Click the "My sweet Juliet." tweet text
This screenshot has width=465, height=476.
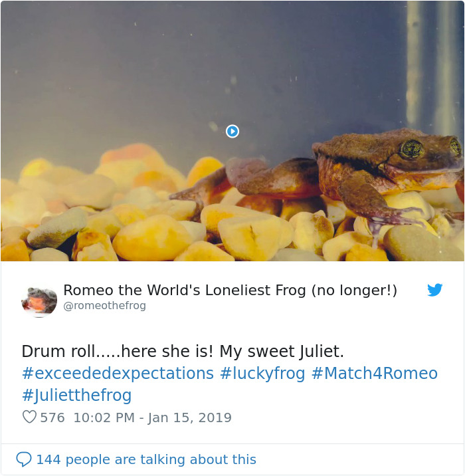tap(282, 352)
